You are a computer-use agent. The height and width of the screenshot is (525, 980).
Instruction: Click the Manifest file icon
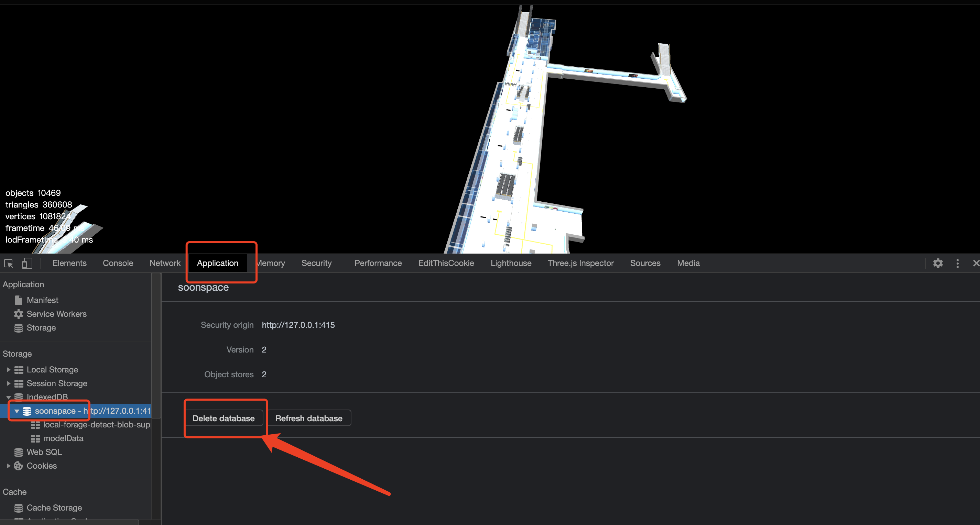(18, 300)
